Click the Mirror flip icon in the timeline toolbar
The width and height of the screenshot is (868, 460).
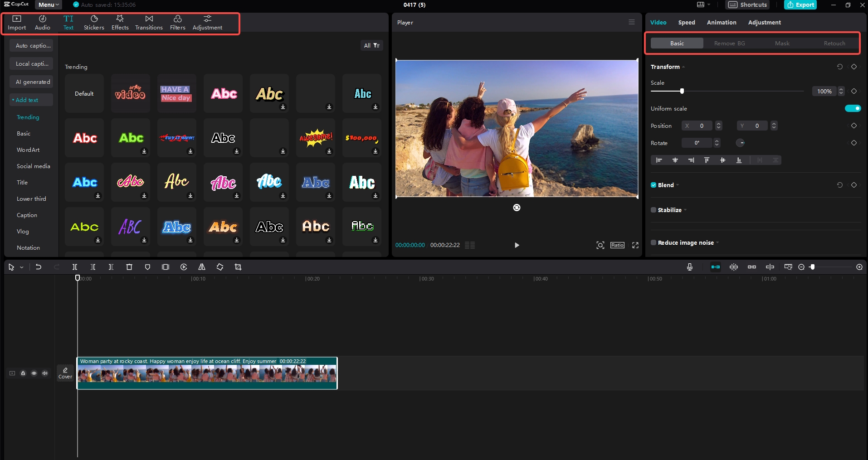click(201, 267)
